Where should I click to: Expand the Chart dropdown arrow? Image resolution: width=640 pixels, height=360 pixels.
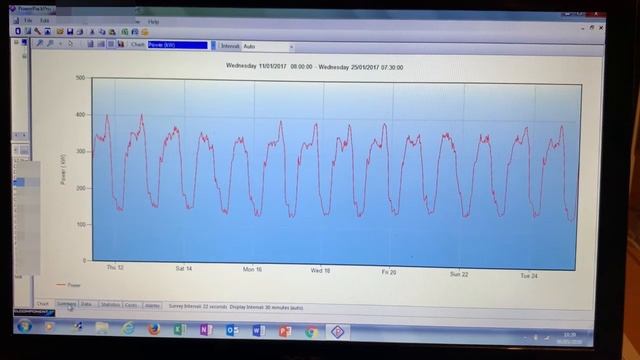213,45
